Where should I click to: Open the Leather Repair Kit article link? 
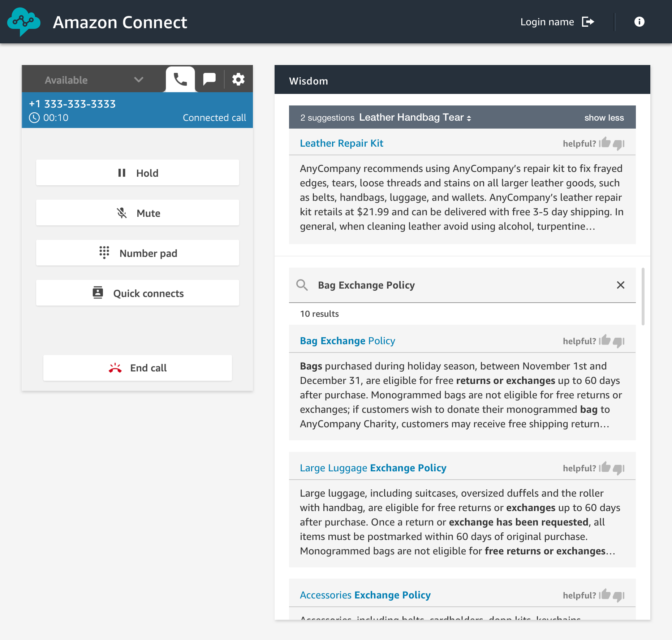click(x=341, y=143)
